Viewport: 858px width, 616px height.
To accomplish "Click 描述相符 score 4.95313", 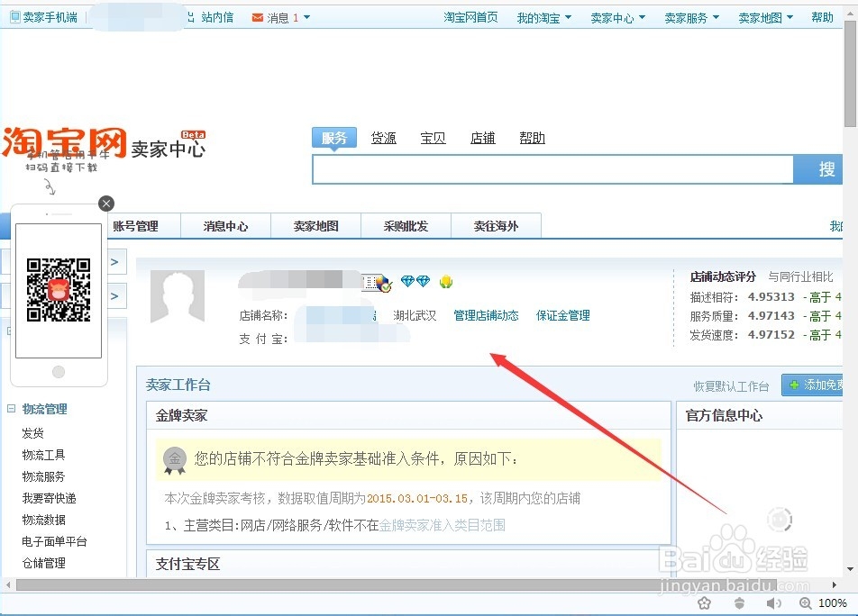I will pos(771,297).
